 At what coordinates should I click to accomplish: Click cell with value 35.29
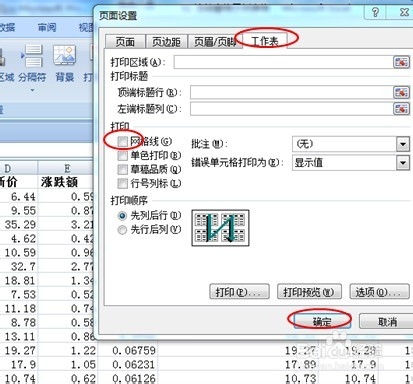coord(19,225)
